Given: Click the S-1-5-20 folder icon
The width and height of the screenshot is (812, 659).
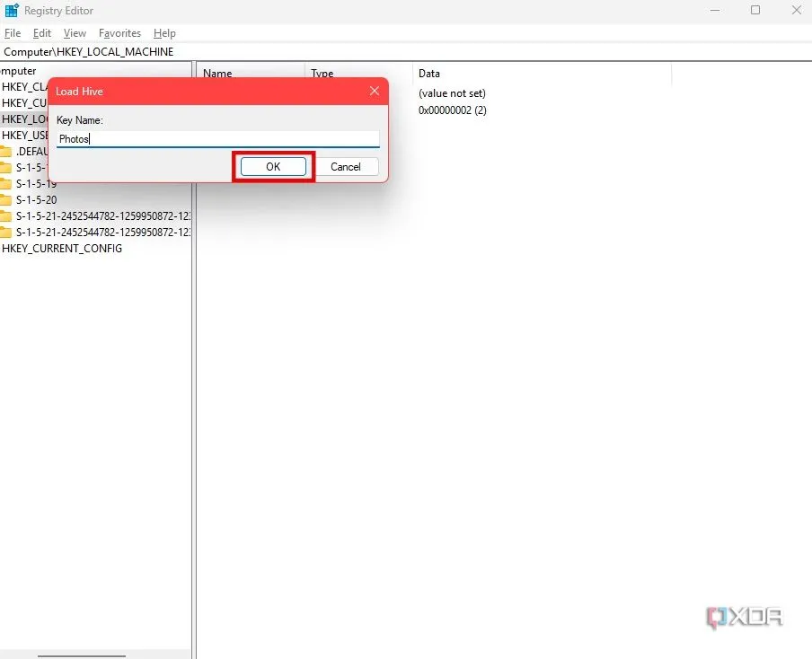Looking at the screenshot, I should pos(5,200).
